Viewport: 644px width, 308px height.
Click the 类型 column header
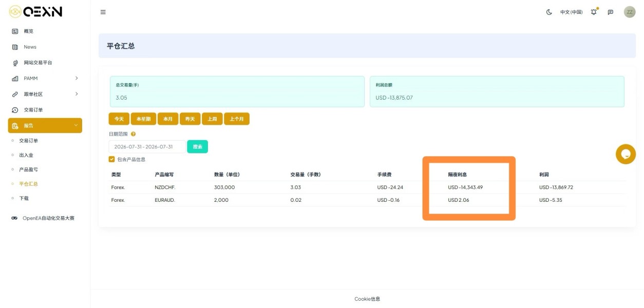click(x=116, y=175)
